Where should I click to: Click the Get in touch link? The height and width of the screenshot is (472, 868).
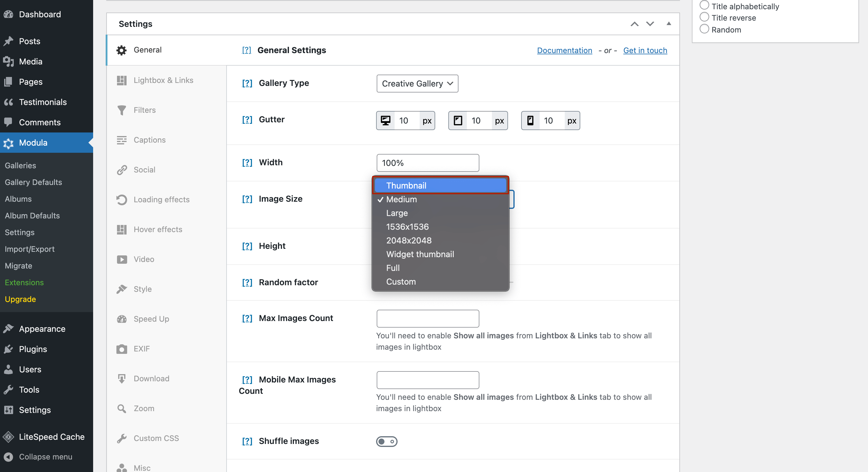(645, 50)
